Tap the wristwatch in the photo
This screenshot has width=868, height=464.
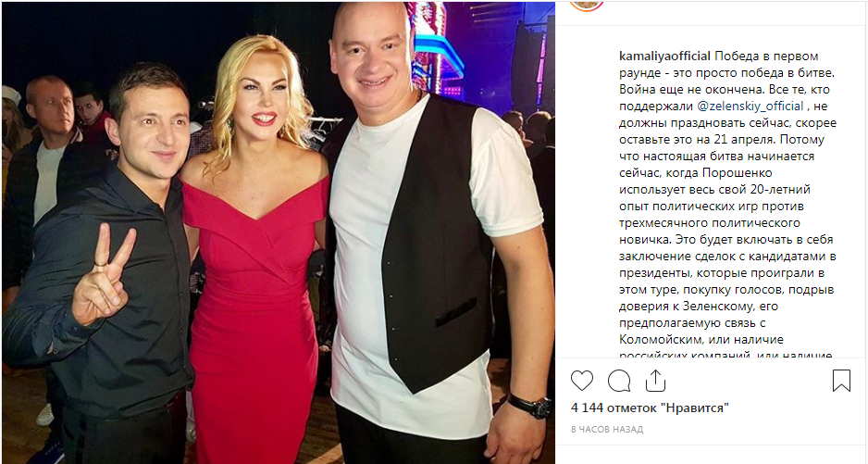[x=530, y=406]
